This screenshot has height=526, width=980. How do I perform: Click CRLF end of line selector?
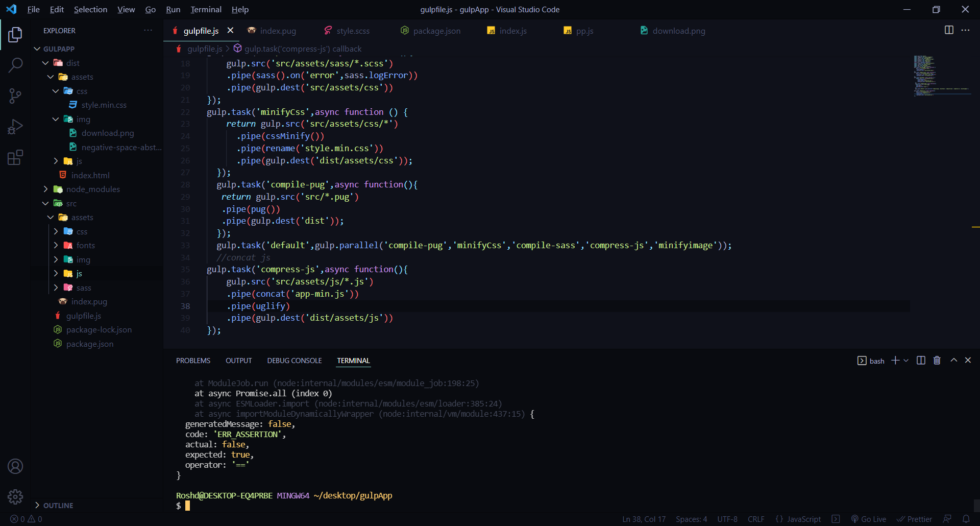coord(756,519)
